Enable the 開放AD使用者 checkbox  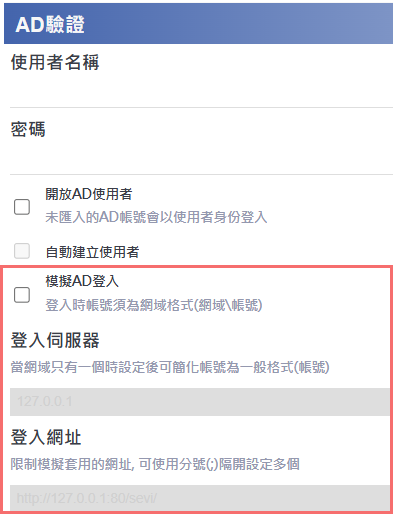(22, 207)
